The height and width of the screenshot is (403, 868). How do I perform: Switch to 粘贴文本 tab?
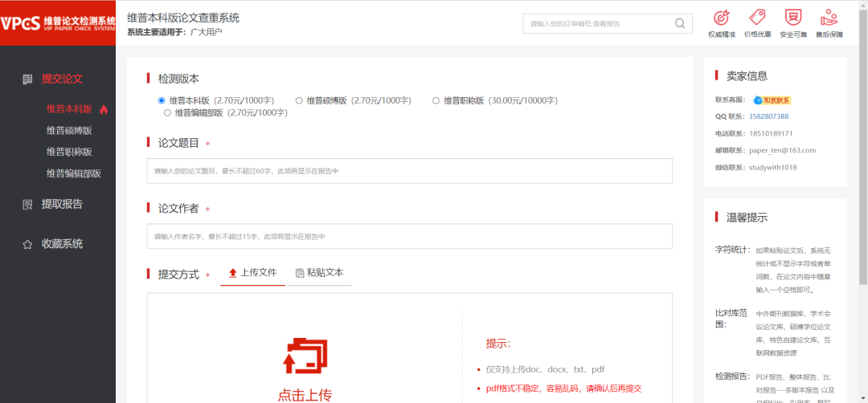(319, 273)
